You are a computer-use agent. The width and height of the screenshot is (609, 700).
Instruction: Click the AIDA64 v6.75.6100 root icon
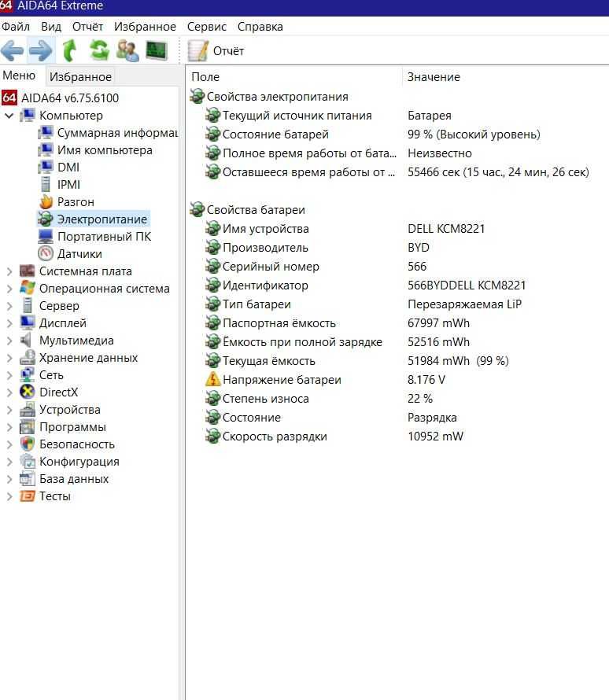[x=9, y=98]
